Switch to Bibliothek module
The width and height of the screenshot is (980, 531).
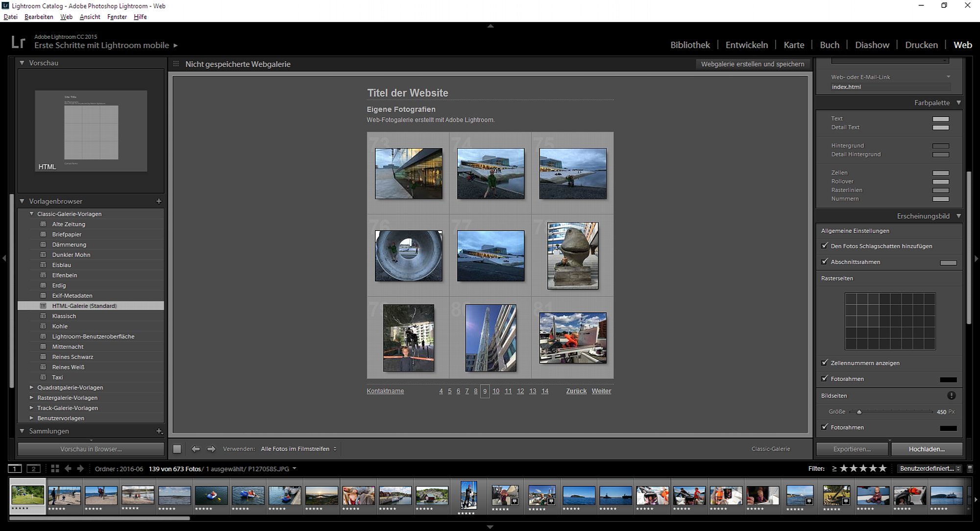(x=690, y=45)
